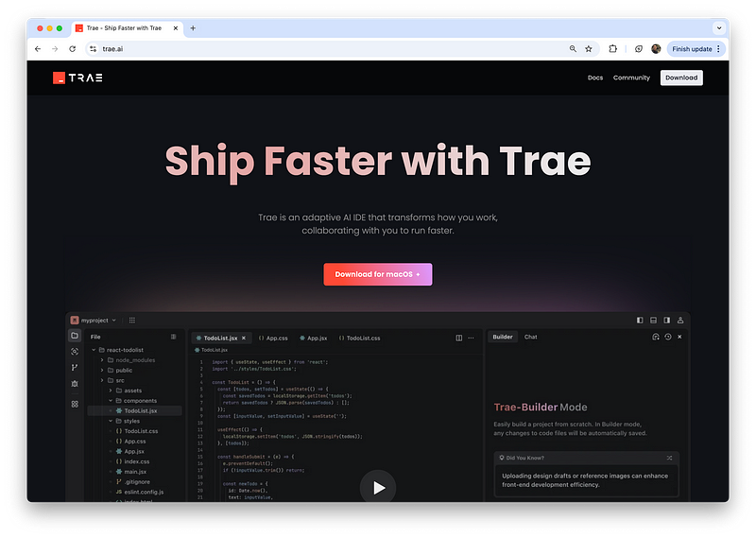Open the Community link
Viewport: 756px width, 538px height.
coord(631,78)
